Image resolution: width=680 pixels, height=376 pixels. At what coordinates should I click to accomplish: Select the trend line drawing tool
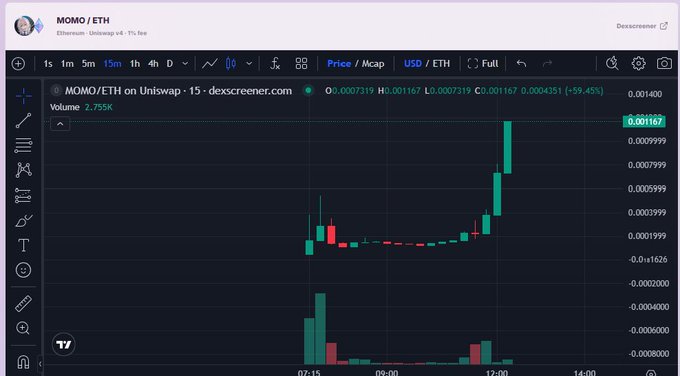(x=23, y=121)
